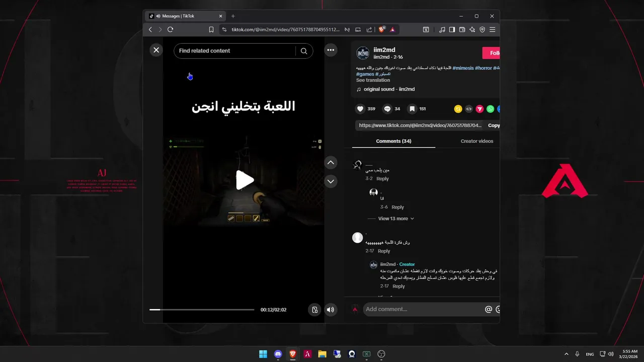Reply to the 2-17 commenter question

coord(384,251)
